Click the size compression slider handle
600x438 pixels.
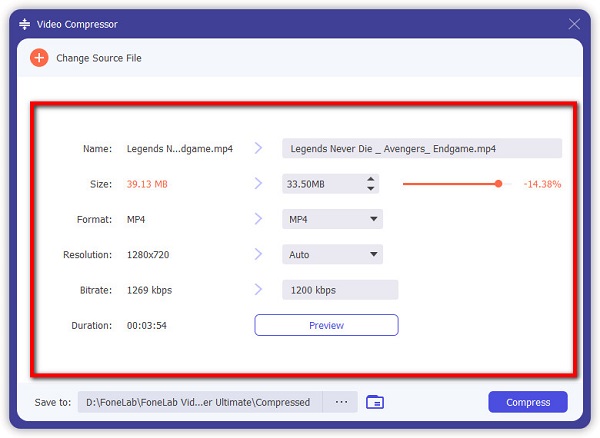498,184
